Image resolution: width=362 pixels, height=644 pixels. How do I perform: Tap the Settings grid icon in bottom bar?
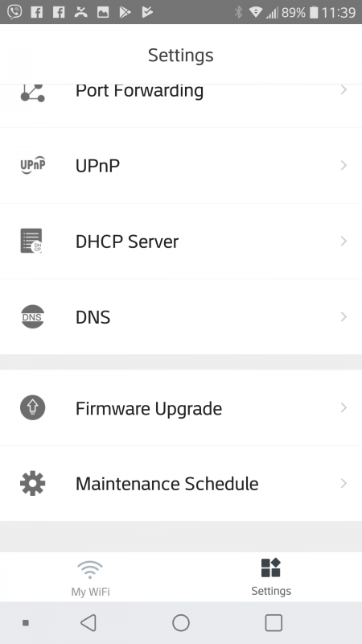click(x=271, y=568)
